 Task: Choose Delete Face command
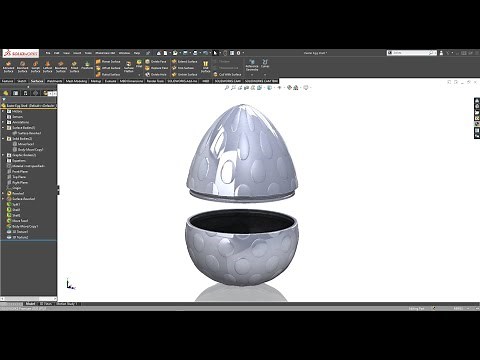[x=156, y=62]
